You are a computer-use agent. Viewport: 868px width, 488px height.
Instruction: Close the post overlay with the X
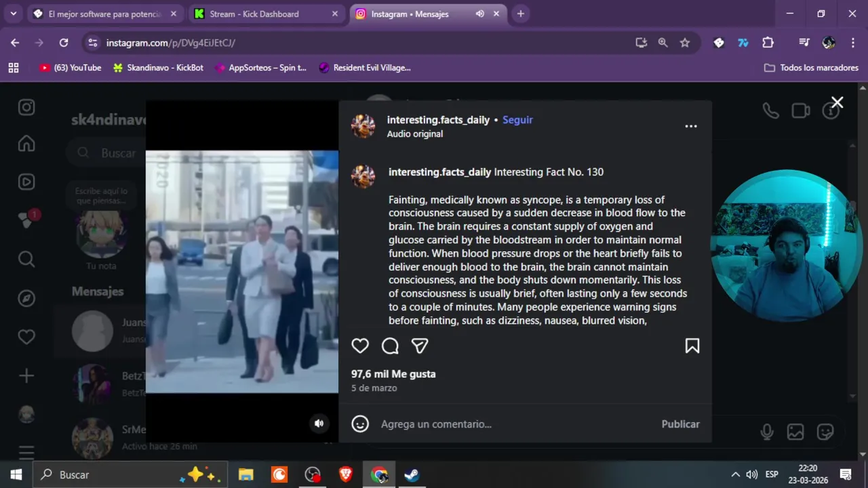(837, 102)
